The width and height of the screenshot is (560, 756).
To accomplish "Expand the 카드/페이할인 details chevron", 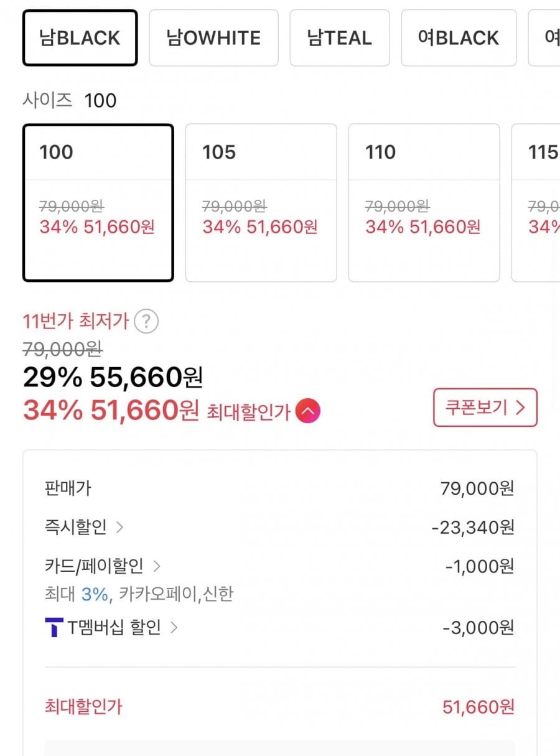I will pos(157,566).
